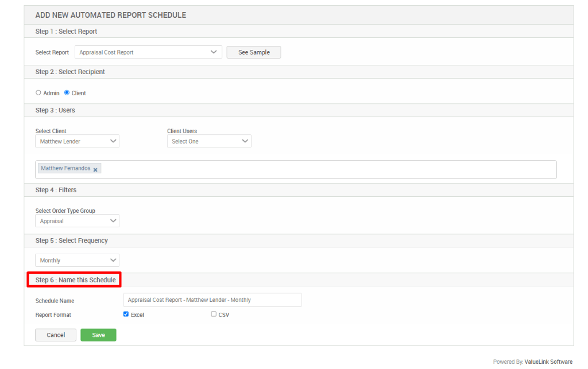Screen dimensions: 588x369
Task: Open the Select Report dropdown chevron
Action: point(214,52)
